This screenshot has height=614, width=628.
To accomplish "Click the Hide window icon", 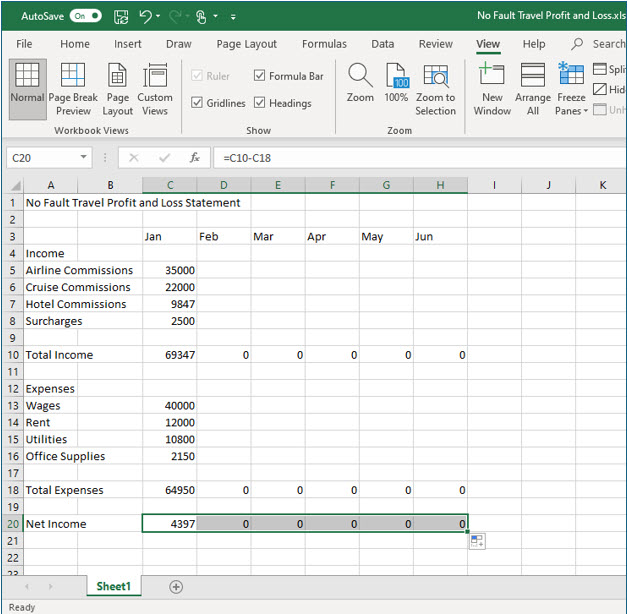I will 600,89.
